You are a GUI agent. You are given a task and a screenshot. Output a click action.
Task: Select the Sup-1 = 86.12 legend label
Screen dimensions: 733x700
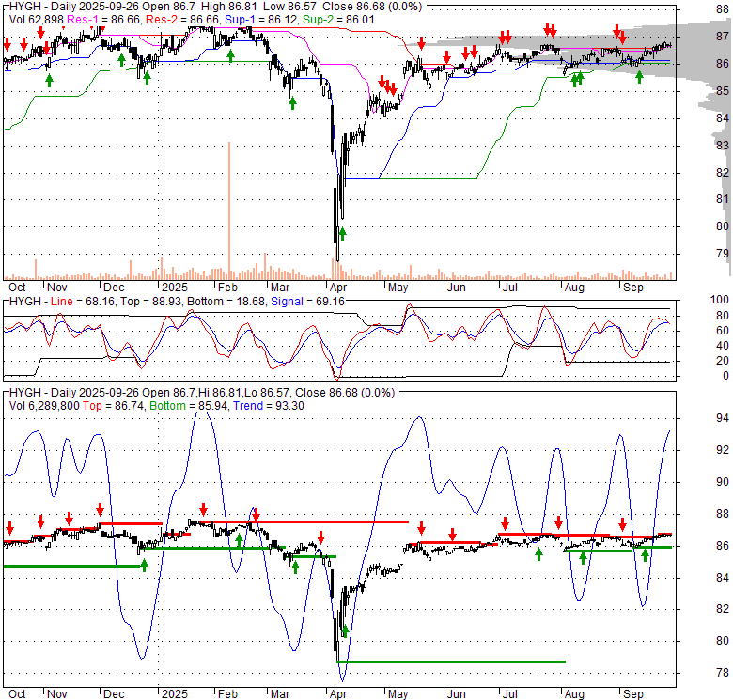[261, 20]
